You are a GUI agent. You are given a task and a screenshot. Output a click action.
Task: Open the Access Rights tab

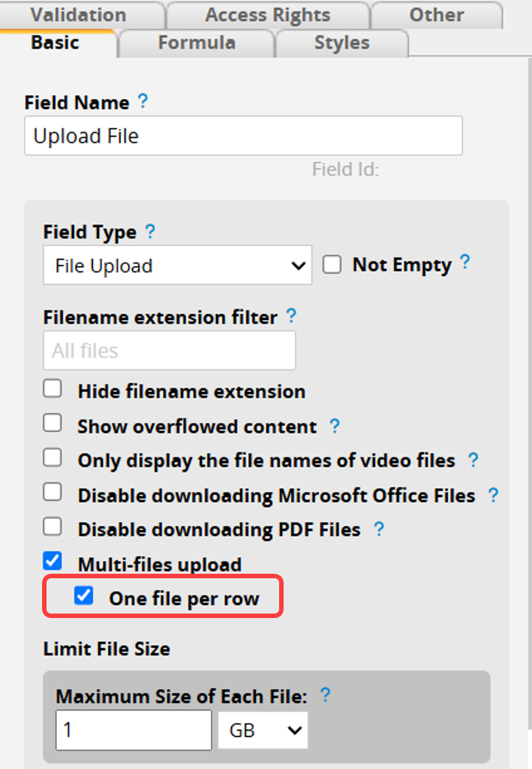pos(267,15)
